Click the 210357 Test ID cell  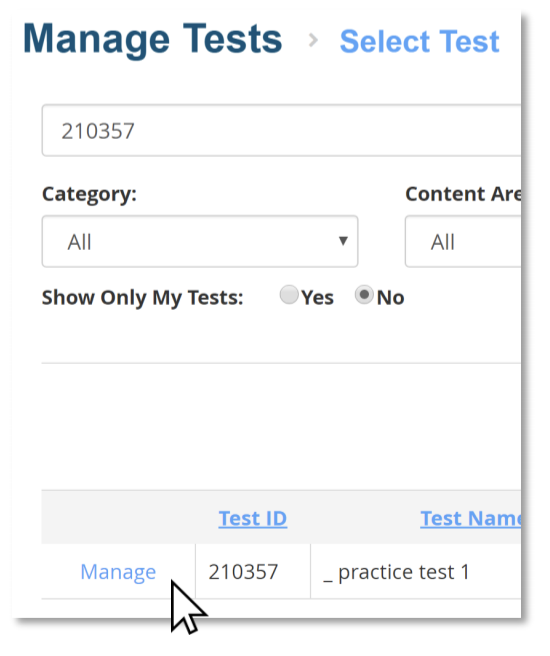pyautogui.click(x=253, y=571)
